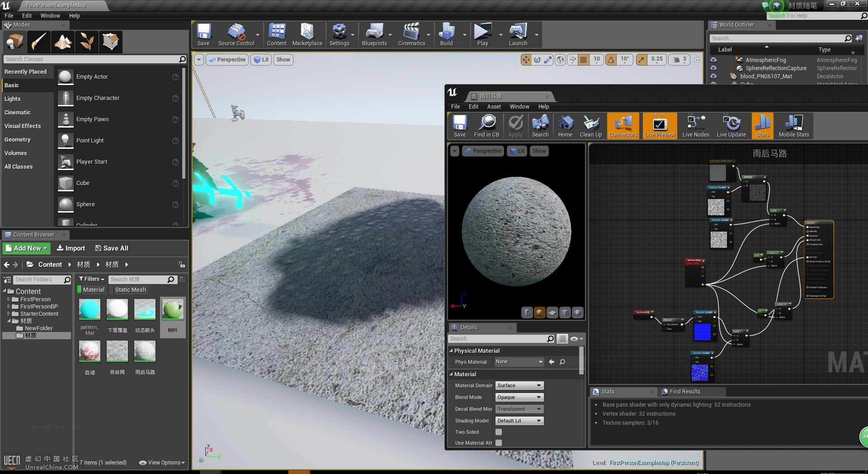Image resolution: width=868 pixels, height=474 pixels.
Task: Toggle Live Preview in material editor
Action: point(660,126)
